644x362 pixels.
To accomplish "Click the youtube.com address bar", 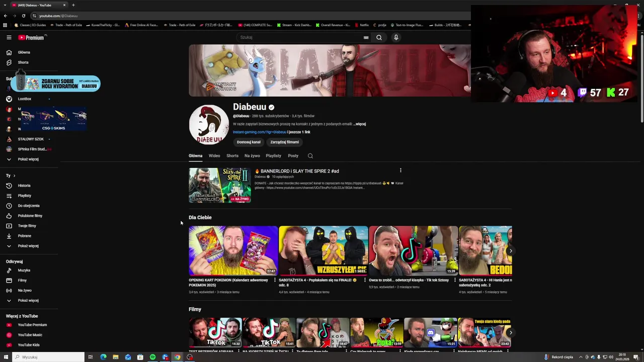I will (252, 16).
